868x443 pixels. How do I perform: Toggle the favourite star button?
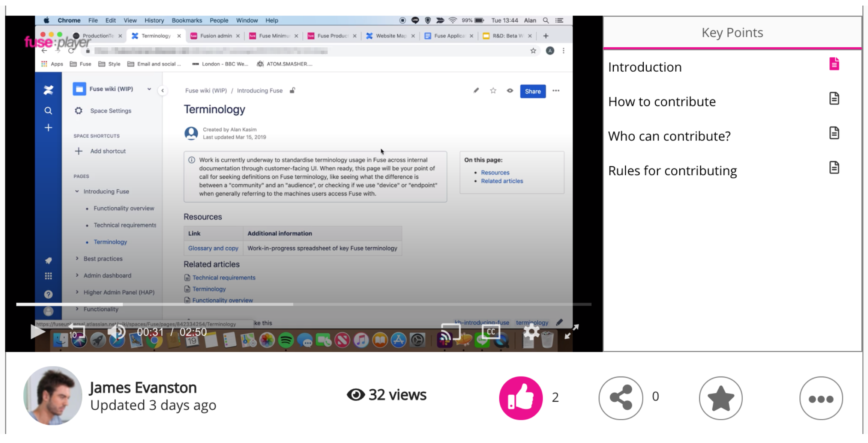click(x=721, y=398)
